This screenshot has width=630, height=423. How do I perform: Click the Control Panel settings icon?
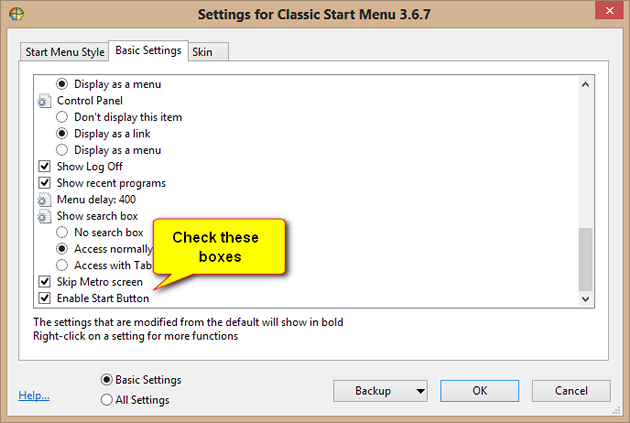coord(44,101)
